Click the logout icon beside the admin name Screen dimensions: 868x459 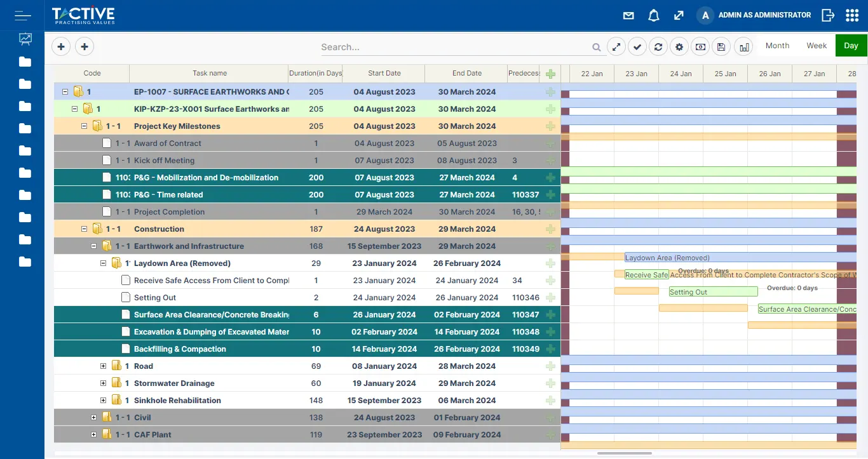(x=827, y=15)
